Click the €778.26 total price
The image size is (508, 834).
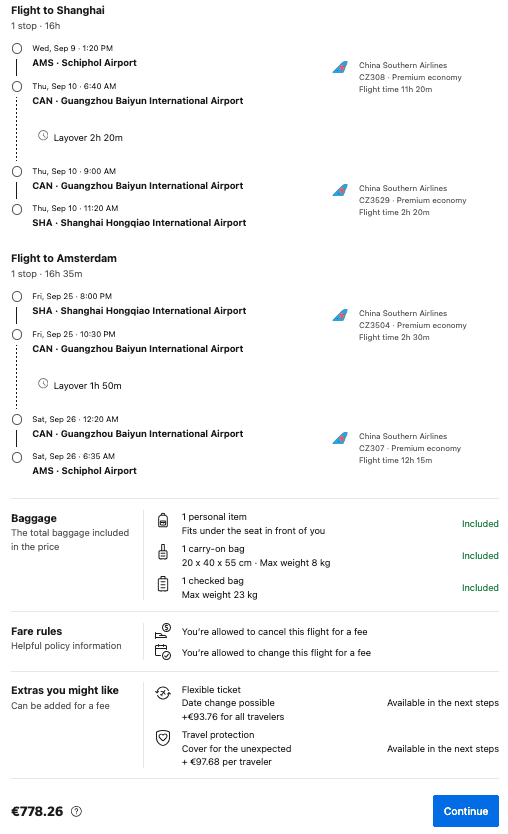pos(37,811)
